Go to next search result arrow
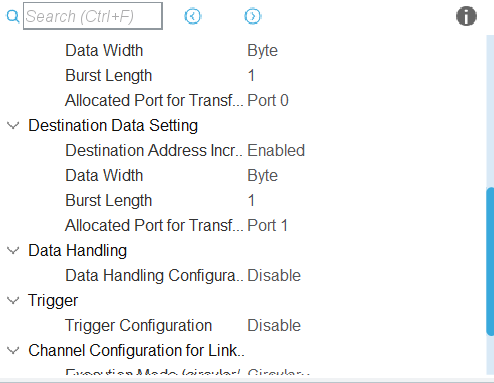The height and width of the screenshot is (383, 494). (253, 16)
